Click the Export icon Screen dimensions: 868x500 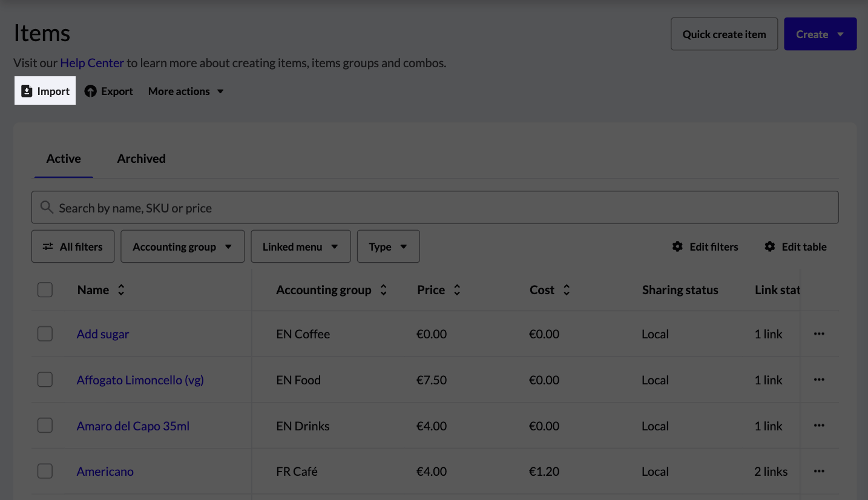coord(91,91)
